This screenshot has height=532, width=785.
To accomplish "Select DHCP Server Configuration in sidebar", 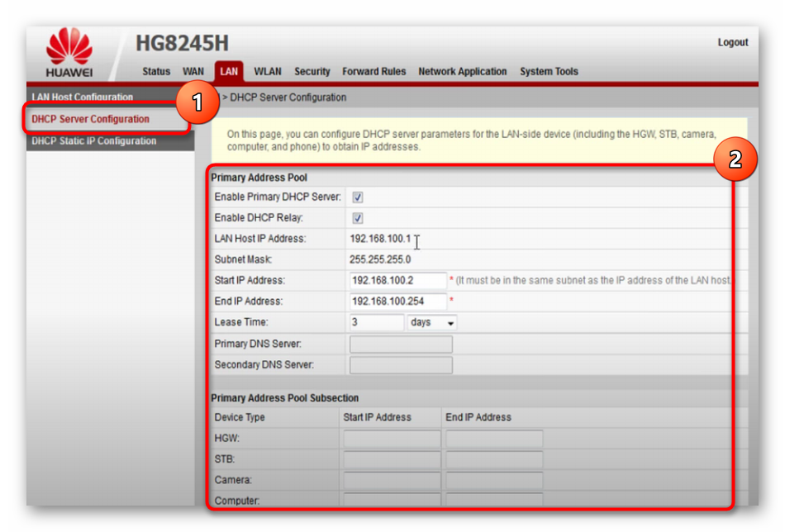I will pyautogui.click(x=90, y=119).
